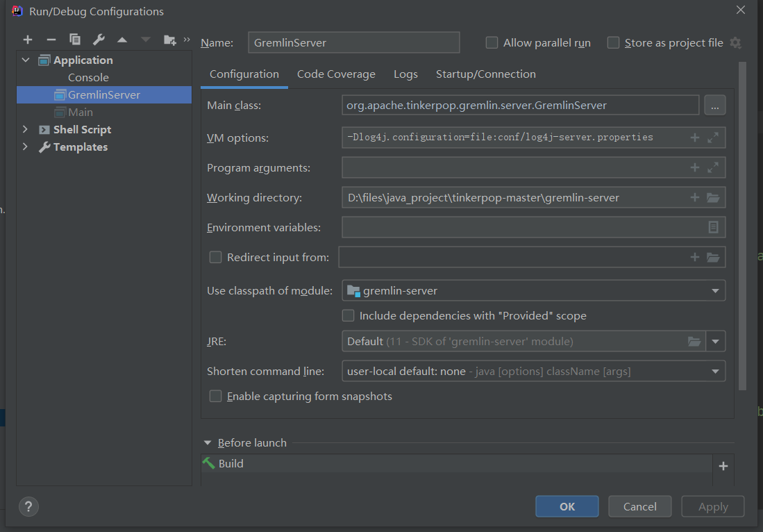Viewport: 763px width, 532px height.
Task: Enable capturing form snapshots checkbox
Action: (x=216, y=397)
